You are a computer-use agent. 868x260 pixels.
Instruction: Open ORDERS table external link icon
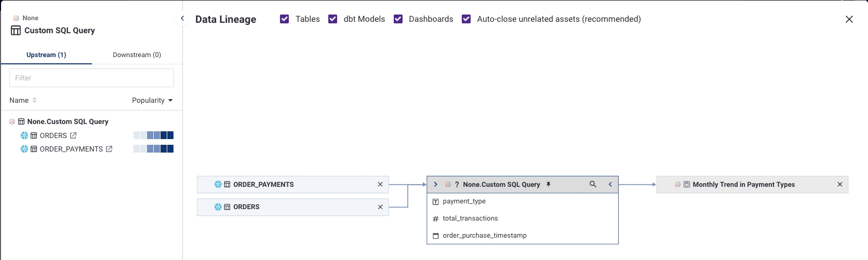tap(73, 135)
